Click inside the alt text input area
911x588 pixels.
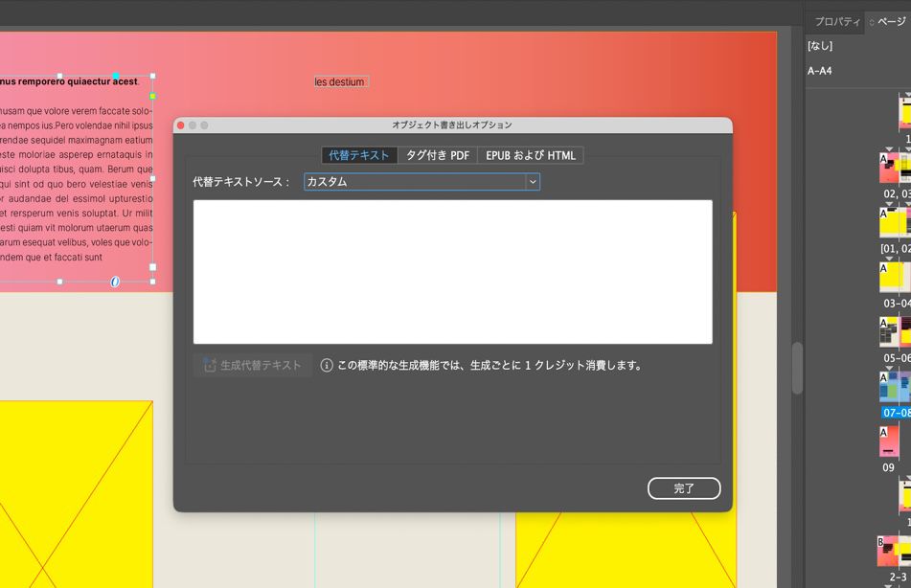click(452, 272)
